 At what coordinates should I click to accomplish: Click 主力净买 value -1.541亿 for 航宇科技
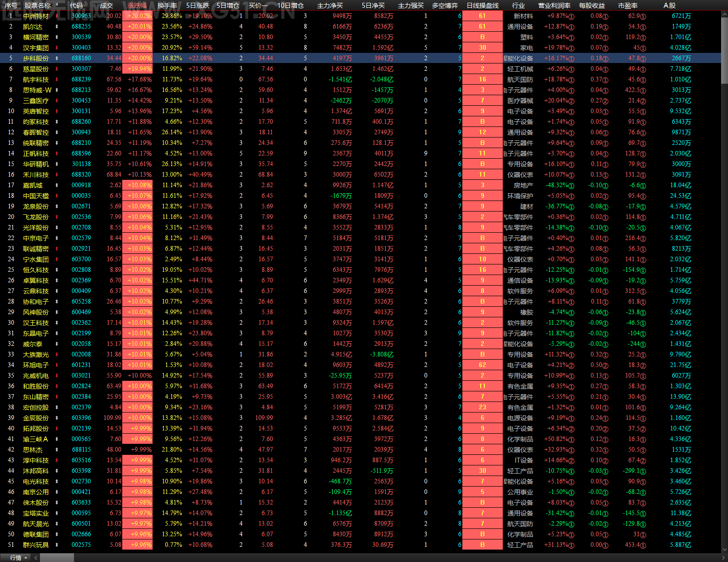click(x=340, y=80)
